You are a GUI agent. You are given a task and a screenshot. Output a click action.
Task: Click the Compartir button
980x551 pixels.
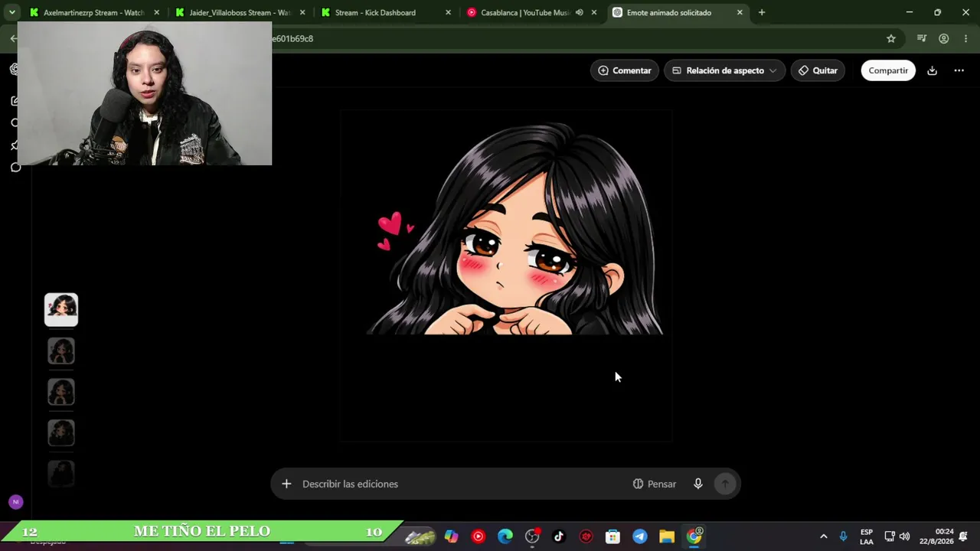point(888,70)
